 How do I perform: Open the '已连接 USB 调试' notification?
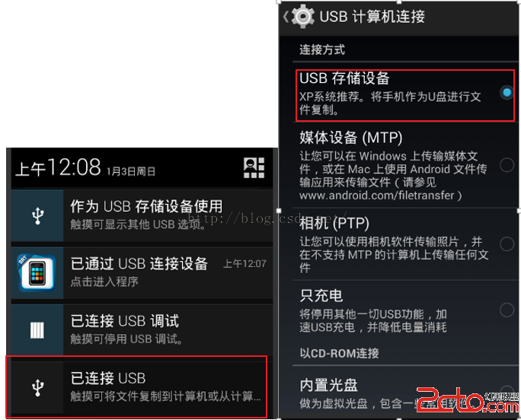(x=142, y=330)
